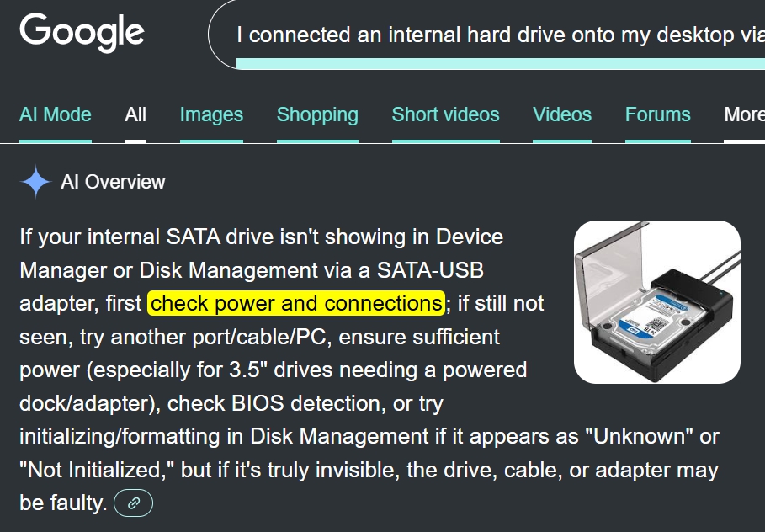Select the All results tab
Image resolution: width=765 pixels, height=532 pixels.
point(135,114)
